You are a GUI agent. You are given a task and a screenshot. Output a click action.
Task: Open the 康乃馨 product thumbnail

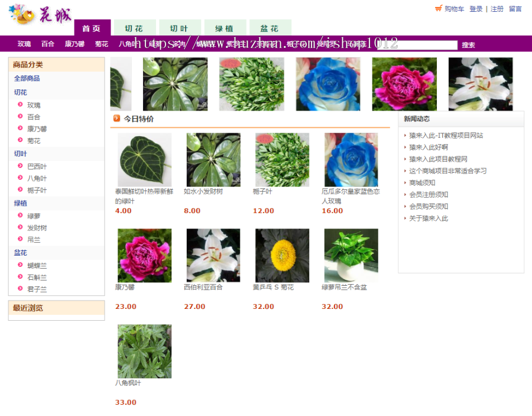click(144, 254)
